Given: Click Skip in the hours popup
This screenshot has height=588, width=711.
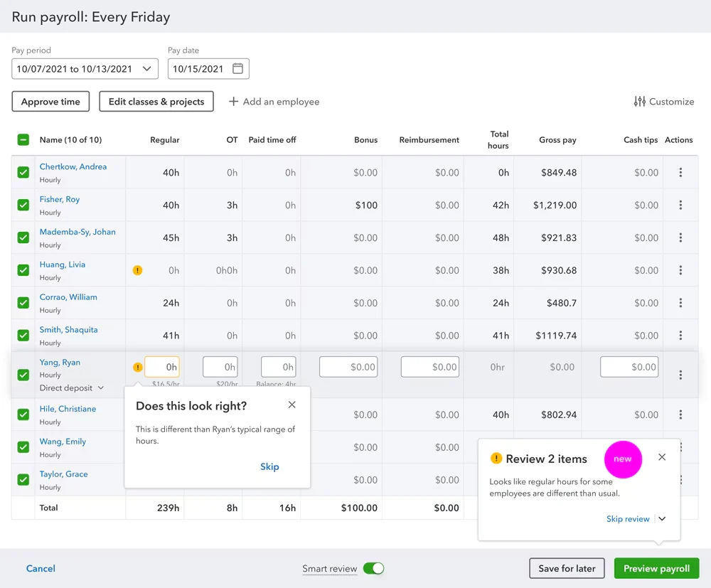Looking at the screenshot, I should [269, 466].
